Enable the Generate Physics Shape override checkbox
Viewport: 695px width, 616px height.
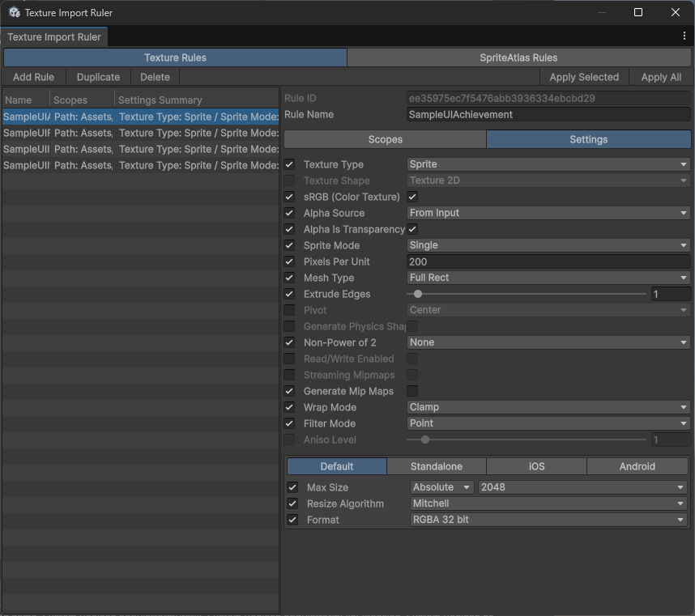[289, 326]
